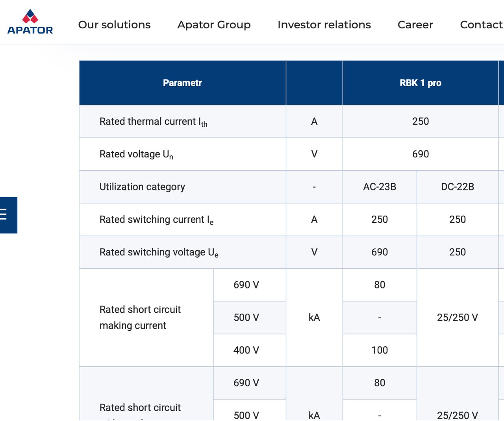Select the RBK 1 pro header cell
Image resolution: width=504 pixels, height=421 pixels.
(x=421, y=83)
